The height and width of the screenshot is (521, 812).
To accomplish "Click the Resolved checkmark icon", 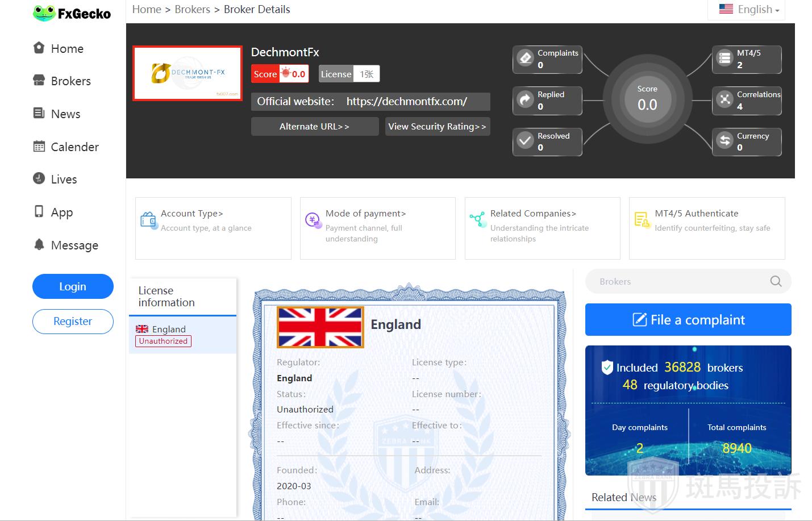I will coord(526,141).
